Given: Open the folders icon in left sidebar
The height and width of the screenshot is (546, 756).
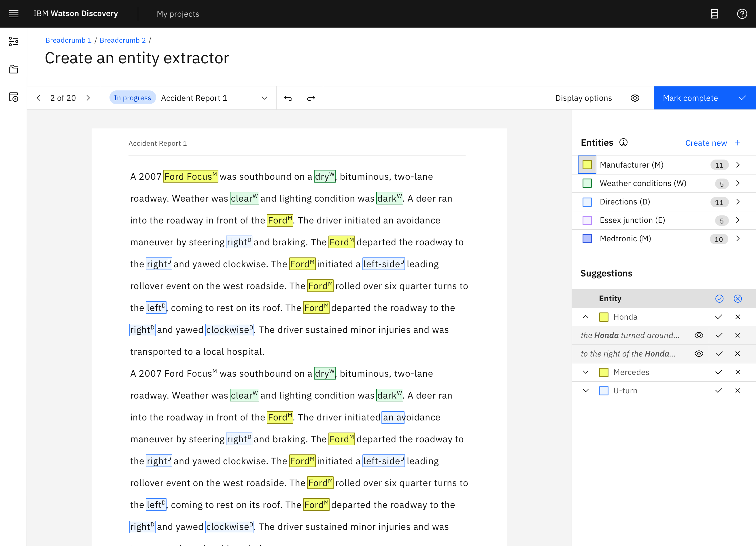Looking at the screenshot, I should [x=14, y=69].
